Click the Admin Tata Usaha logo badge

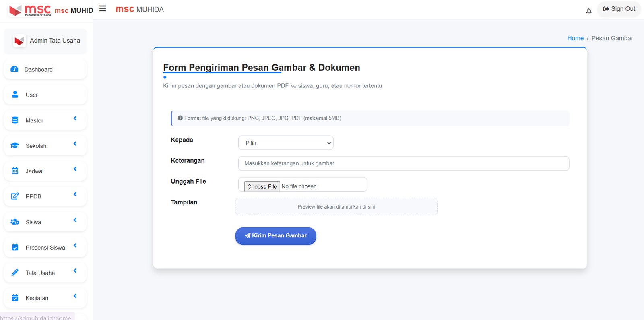point(19,41)
